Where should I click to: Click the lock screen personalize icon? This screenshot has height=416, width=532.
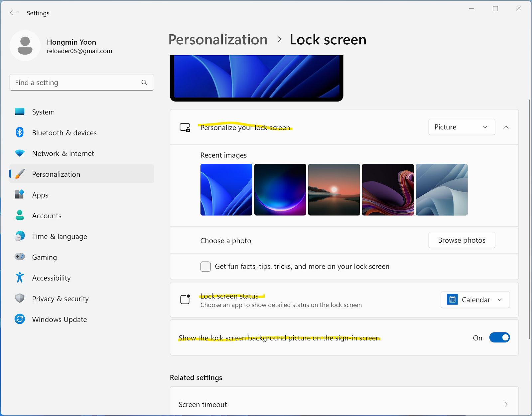pyautogui.click(x=185, y=127)
